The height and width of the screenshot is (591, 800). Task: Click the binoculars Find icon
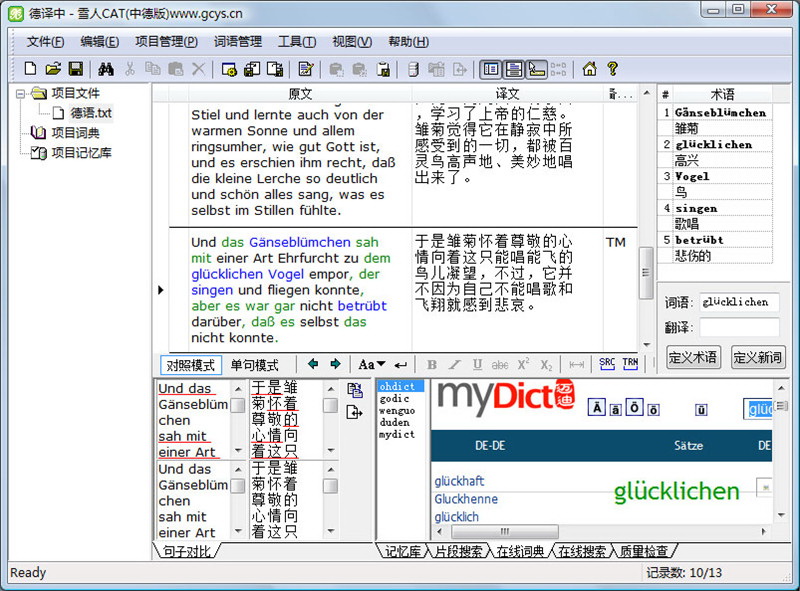(x=105, y=69)
